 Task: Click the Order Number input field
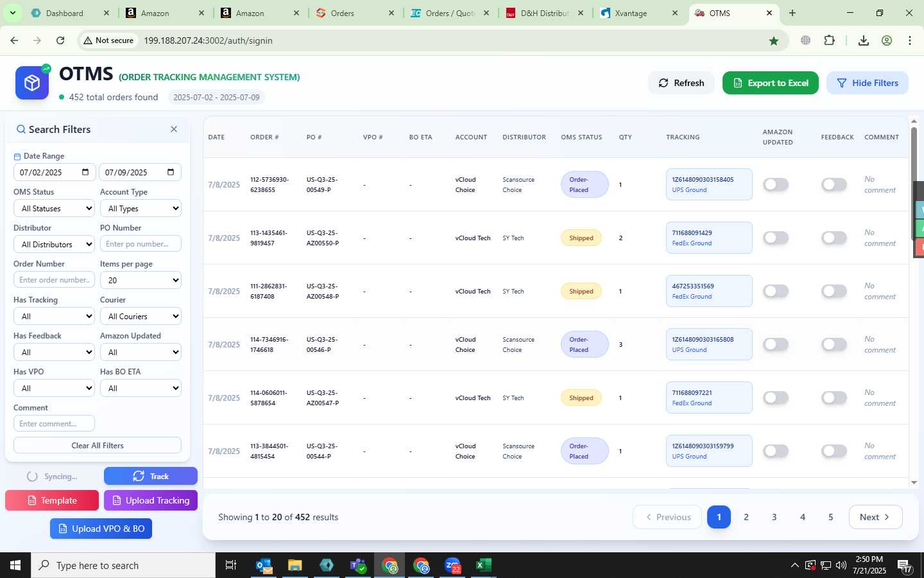coord(54,280)
